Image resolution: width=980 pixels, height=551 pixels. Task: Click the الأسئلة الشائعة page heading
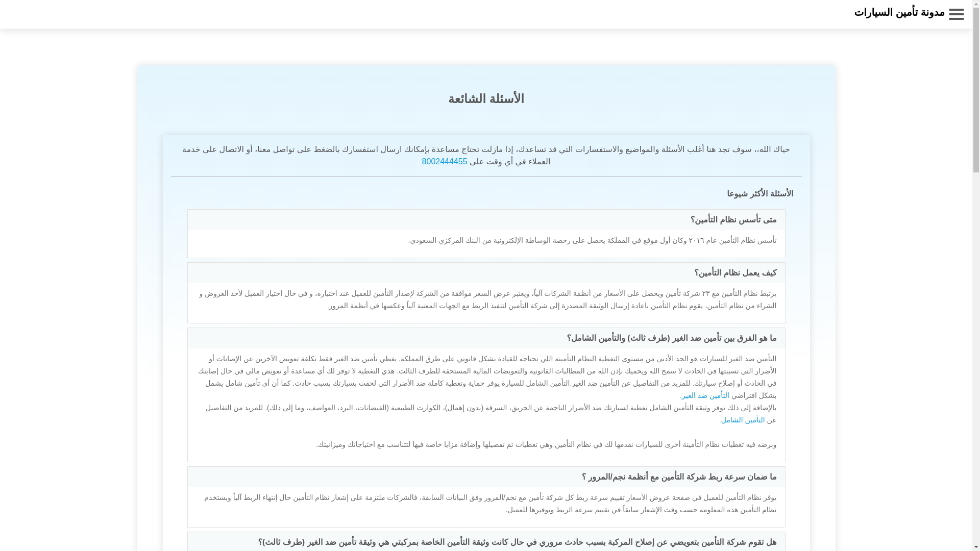pos(486,99)
